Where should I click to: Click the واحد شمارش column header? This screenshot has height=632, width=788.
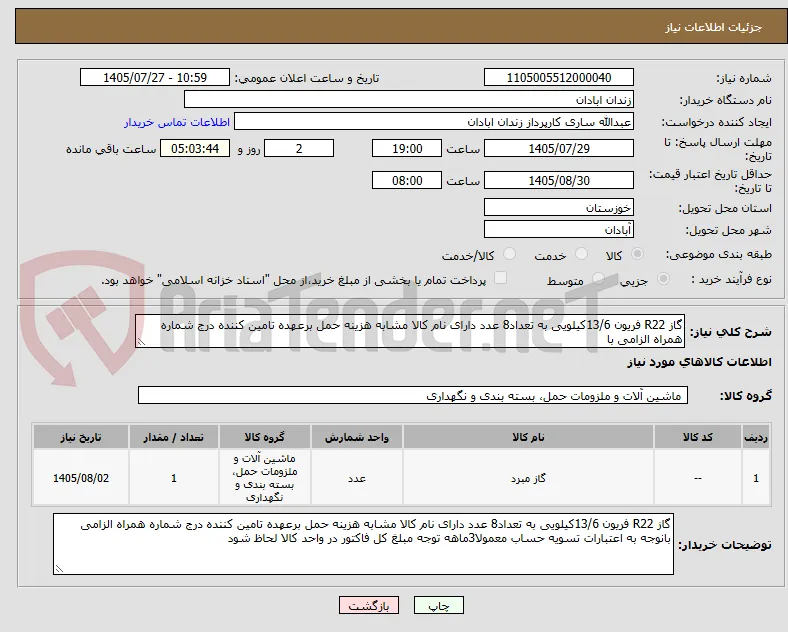(357, 437)
